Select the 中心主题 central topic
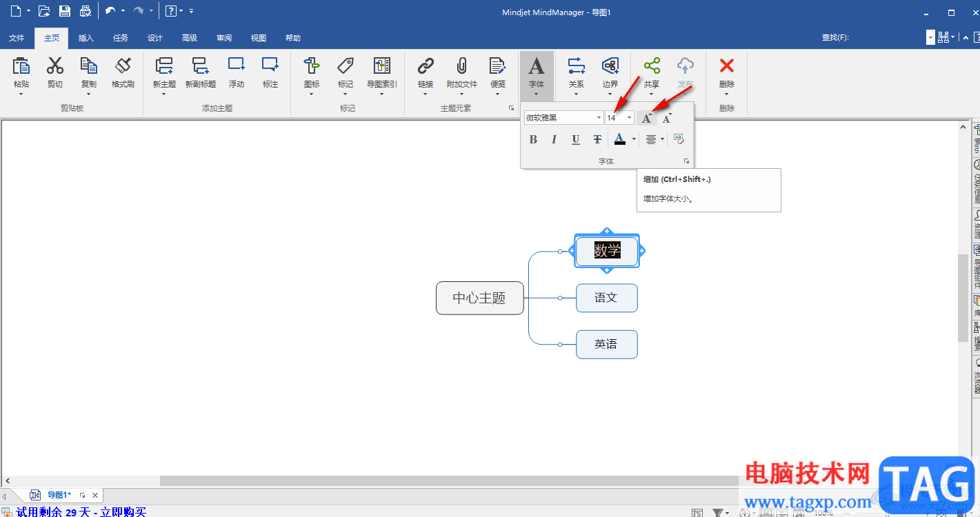The width and height of the screenshot is (980, 517). coord(480,298)
